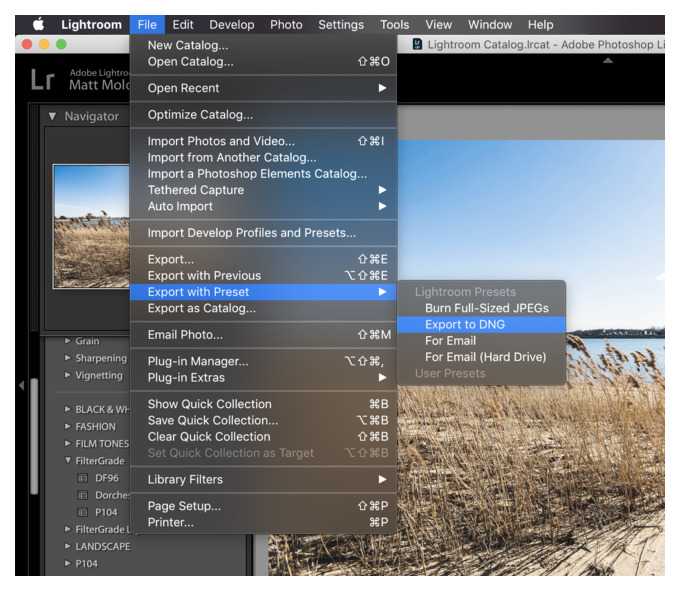This screenshot has width=680, height=591.
Task: Choose Import from Another Catalog...
Action: [263, 157]
